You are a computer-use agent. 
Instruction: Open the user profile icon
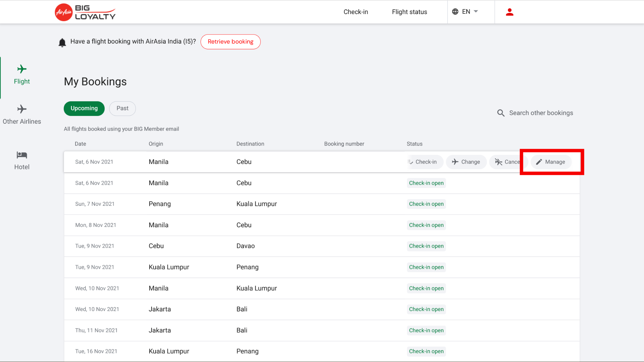coord(509,12)
